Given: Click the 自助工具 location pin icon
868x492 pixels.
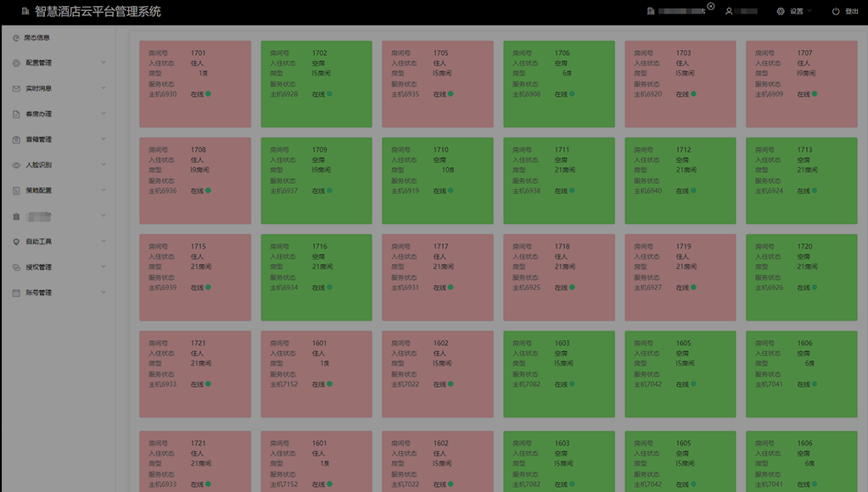Looking at the screenshot, I should click(x=16, y=242).
